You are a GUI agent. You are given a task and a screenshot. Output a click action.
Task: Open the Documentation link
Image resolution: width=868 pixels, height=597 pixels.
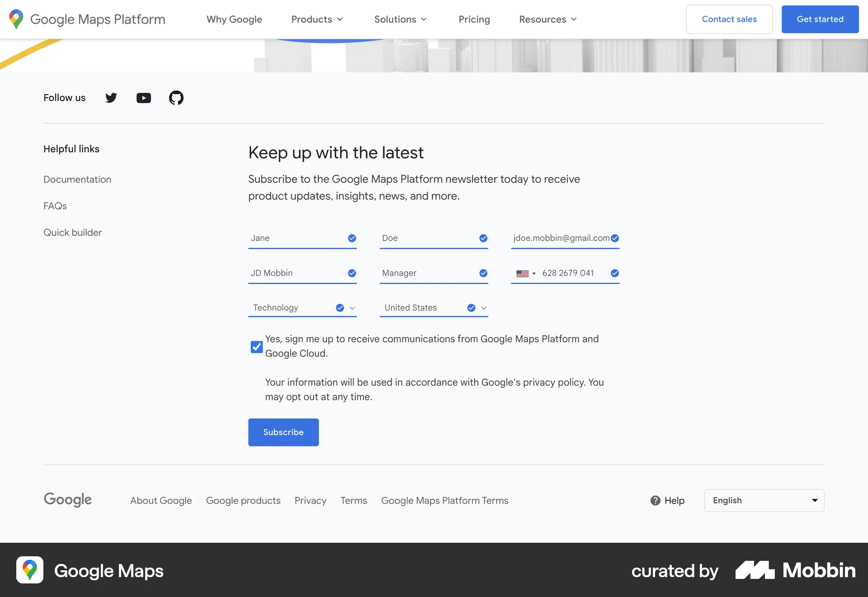tap(77, 179)
